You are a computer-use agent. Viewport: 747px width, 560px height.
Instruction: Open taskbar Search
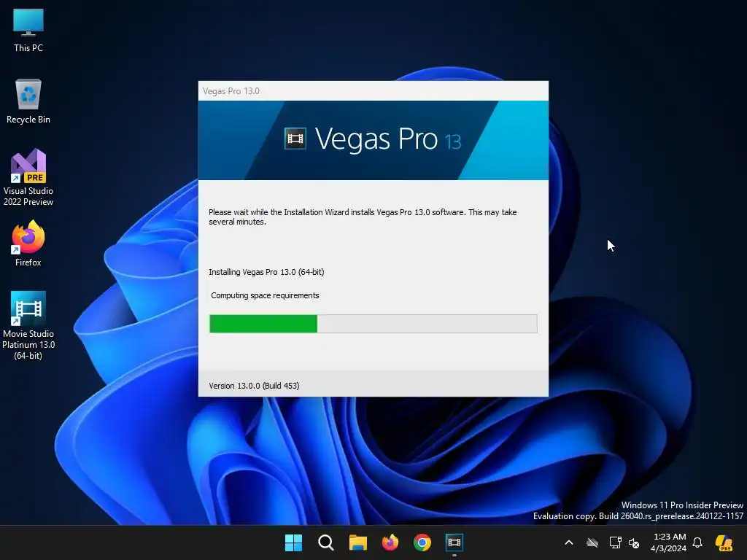tap(326, 542)
